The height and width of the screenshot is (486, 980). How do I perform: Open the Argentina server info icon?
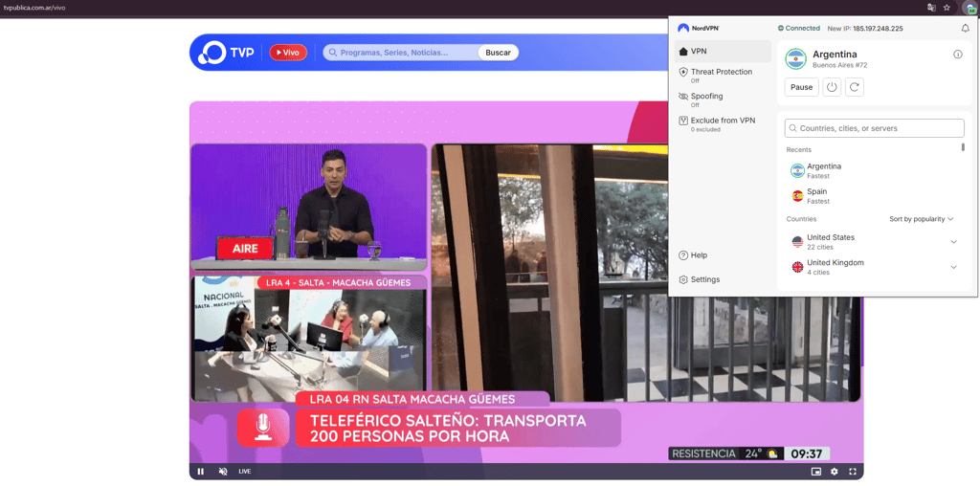click(x=957, y=55)
